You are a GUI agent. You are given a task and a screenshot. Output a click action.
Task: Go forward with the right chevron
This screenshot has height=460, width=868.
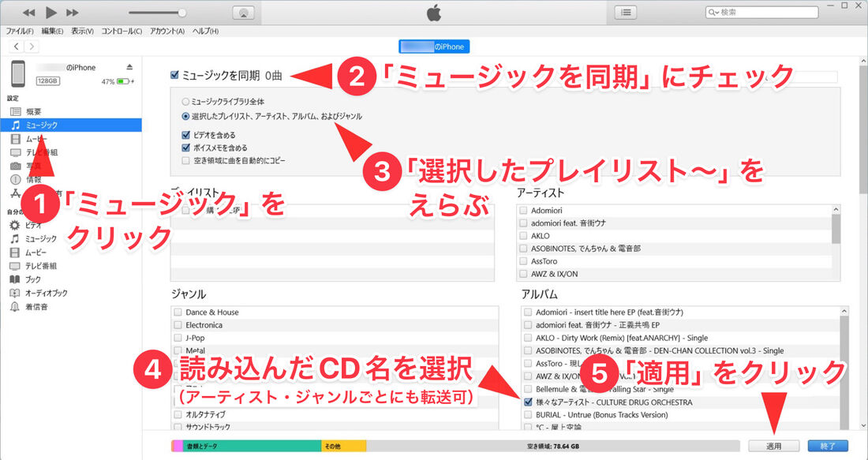[32, 47]
